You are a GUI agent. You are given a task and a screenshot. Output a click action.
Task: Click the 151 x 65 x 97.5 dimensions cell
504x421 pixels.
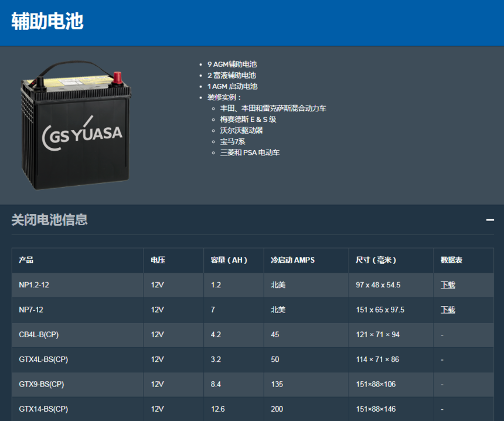pyautogui.click(x=391, y=310)
